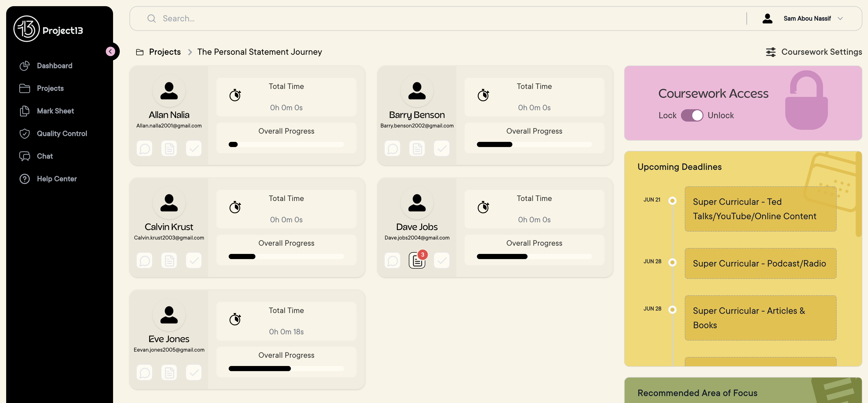Viewport: 868px width, 403px height.
Task: Open Coursework Settings
Action: [x=814, y=52]
